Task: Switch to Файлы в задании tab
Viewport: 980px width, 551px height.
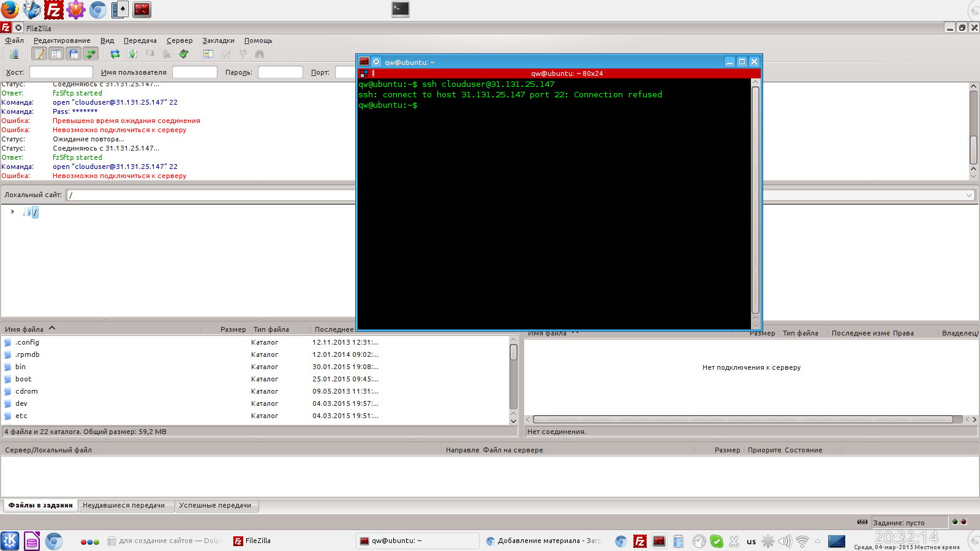Action: click(40, 505)
